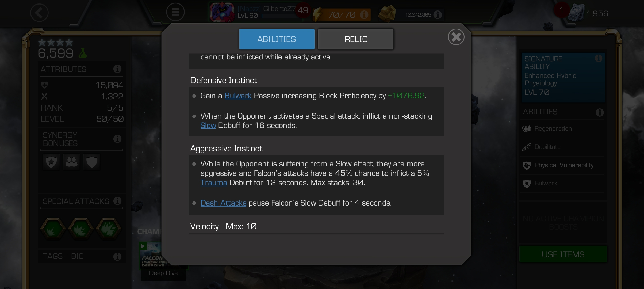Switch to the Relic tab
The height and width of the screenshot is (289, 644).
tap(356, 39)
